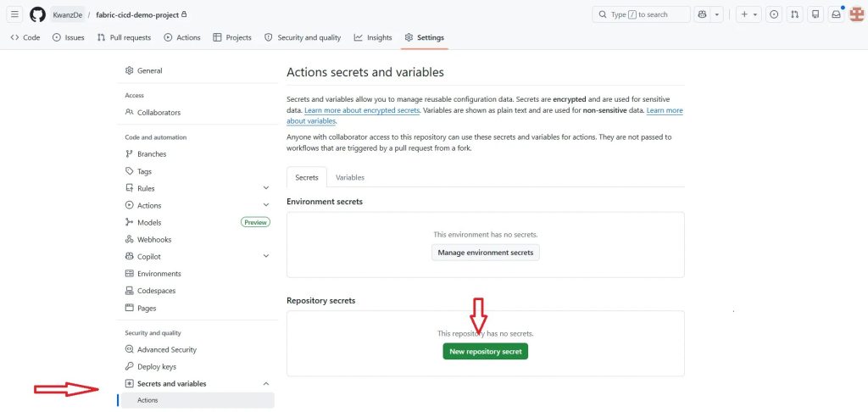Viewport: 868px width, 412px height.
Task: Click the Deploy keys key icon
Action: coord(130,366)
